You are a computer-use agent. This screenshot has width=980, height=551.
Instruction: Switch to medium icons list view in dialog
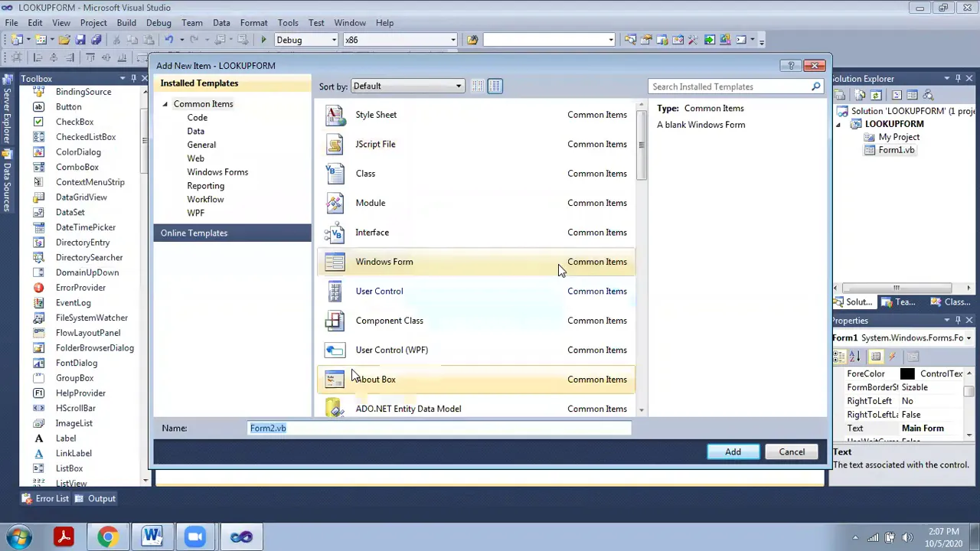tap(495, 86)
